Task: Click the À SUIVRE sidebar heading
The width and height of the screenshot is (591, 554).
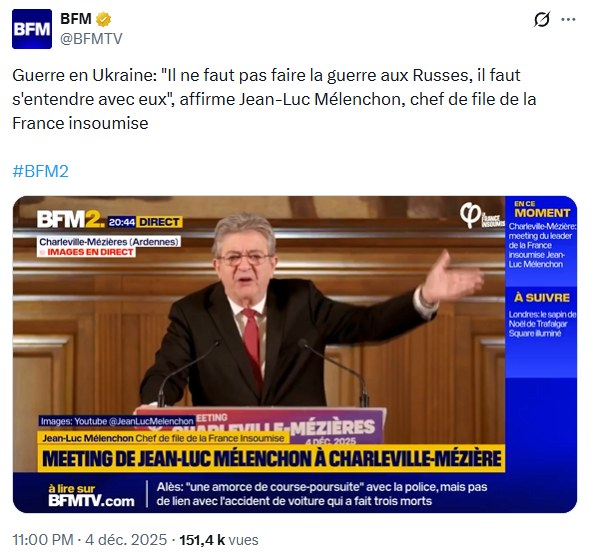Action: tap(542, 298)
